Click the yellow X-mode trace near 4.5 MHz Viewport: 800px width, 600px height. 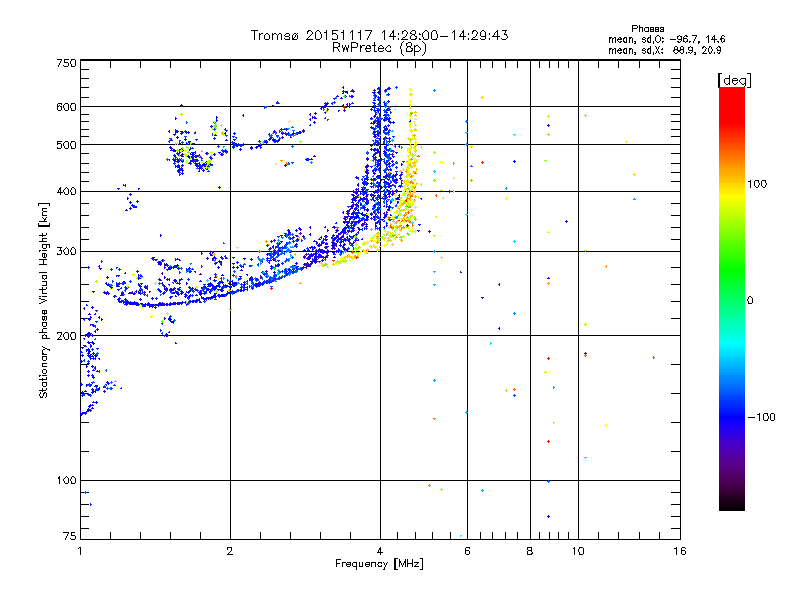click(409, 189)
